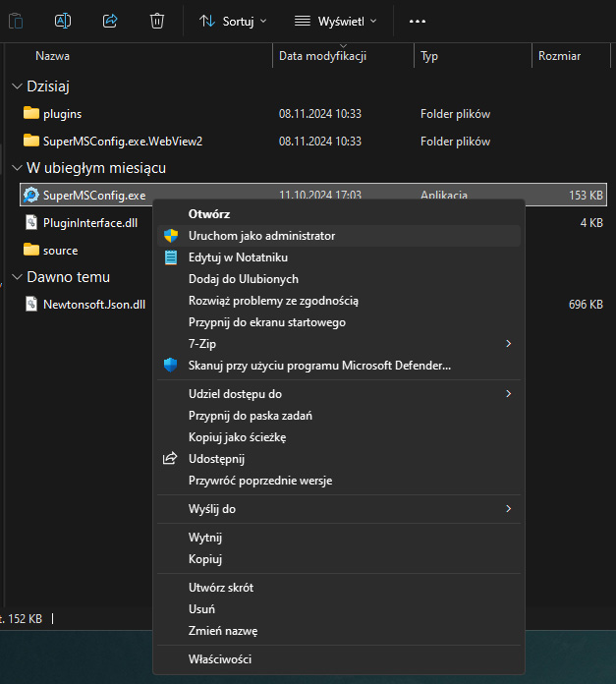
Task: Click the Rename icon in toolbar
Action: [x=63, y=21]
